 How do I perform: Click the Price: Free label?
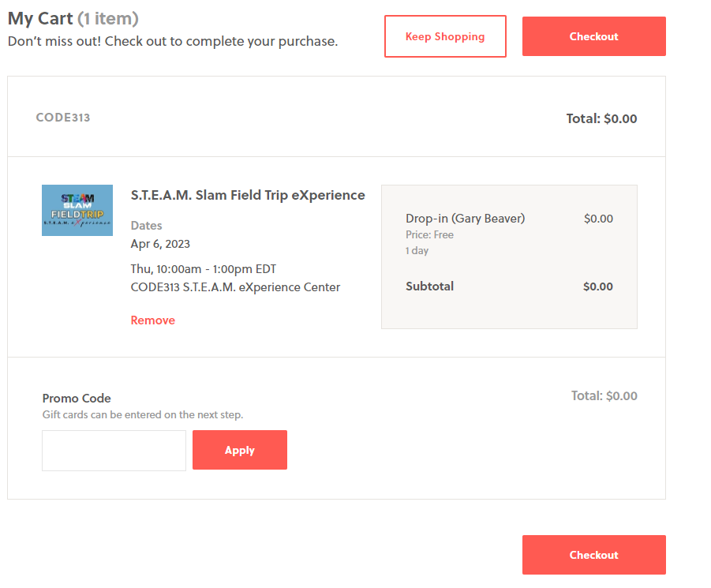(x=429, y=235)
